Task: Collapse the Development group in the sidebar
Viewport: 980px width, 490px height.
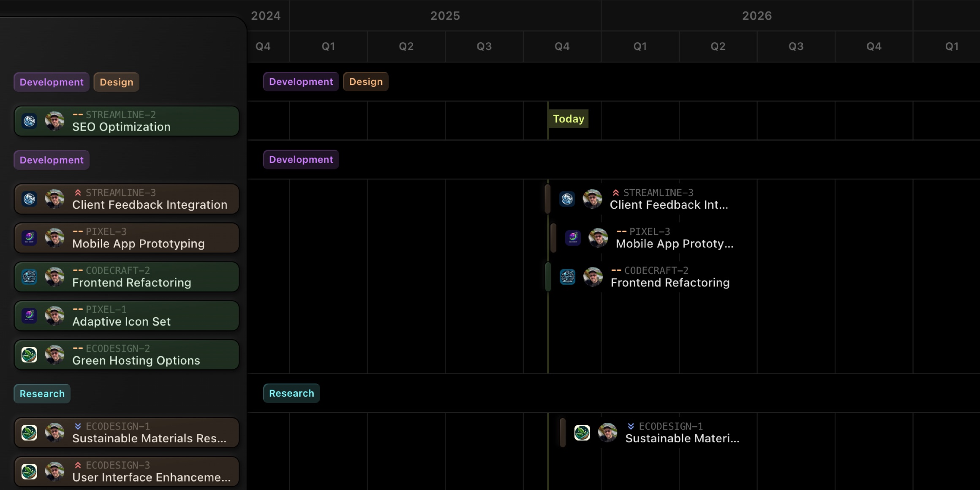Action: pos(51,160)
